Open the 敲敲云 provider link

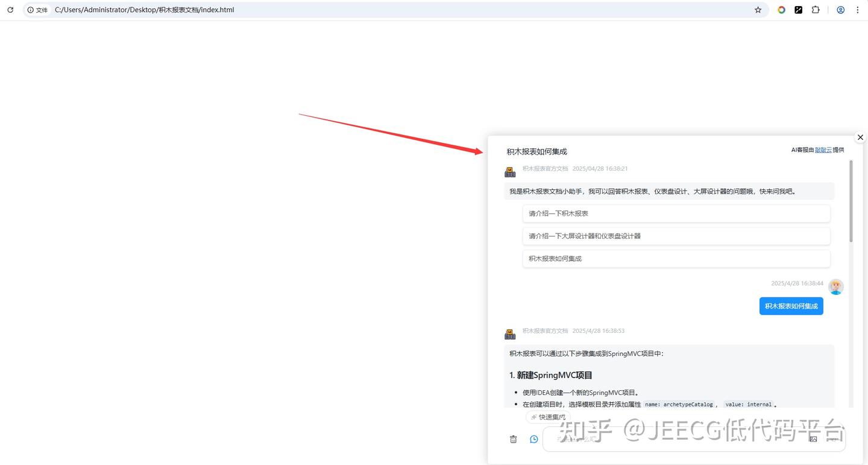(x=823, y=150)
